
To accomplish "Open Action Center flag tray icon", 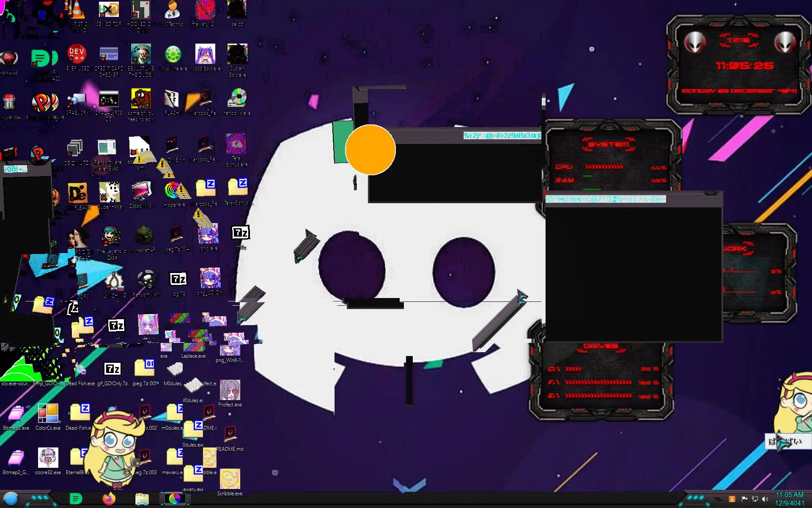I will pos(744,499).
